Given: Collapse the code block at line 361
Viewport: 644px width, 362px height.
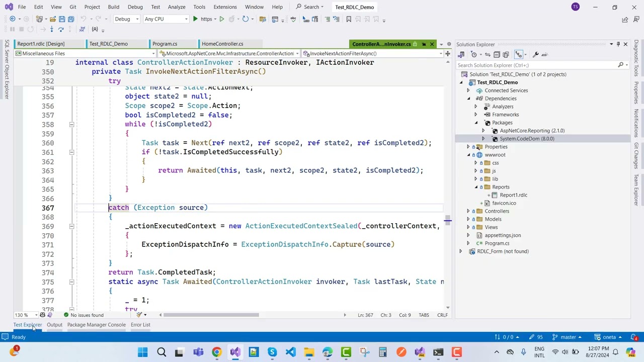Looking at the screenshot, I should [x=71, y=152].
